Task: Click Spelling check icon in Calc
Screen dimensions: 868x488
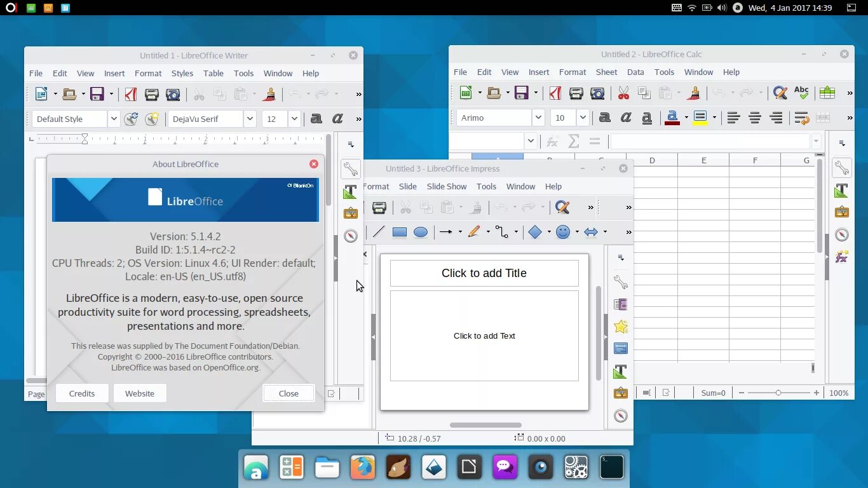Action: pyautogui.click(x=801, y=93)
